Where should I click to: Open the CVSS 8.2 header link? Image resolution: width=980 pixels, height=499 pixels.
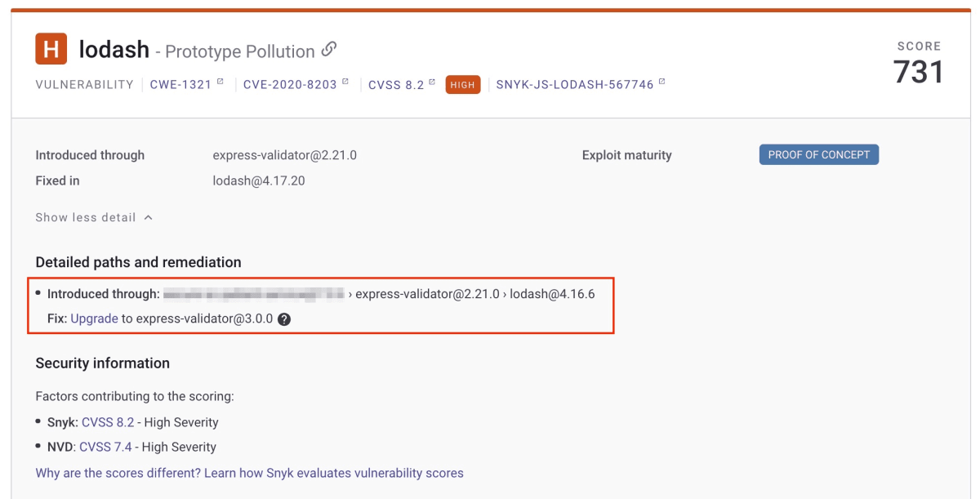tap(396, 84)
